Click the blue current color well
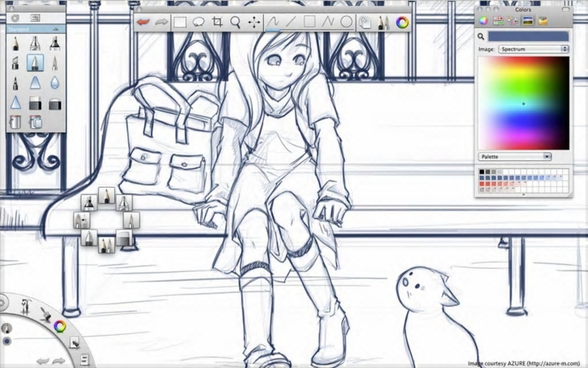 click(x=529, y=36)
